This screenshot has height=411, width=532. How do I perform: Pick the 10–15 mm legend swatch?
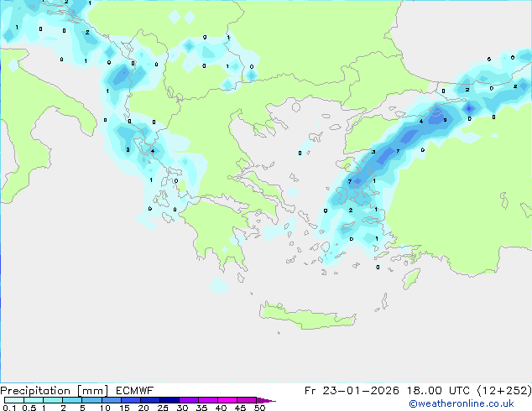coord(111,400)
